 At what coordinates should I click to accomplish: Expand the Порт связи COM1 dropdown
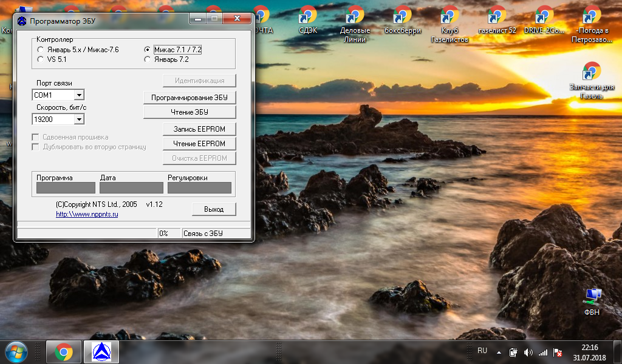79,95
